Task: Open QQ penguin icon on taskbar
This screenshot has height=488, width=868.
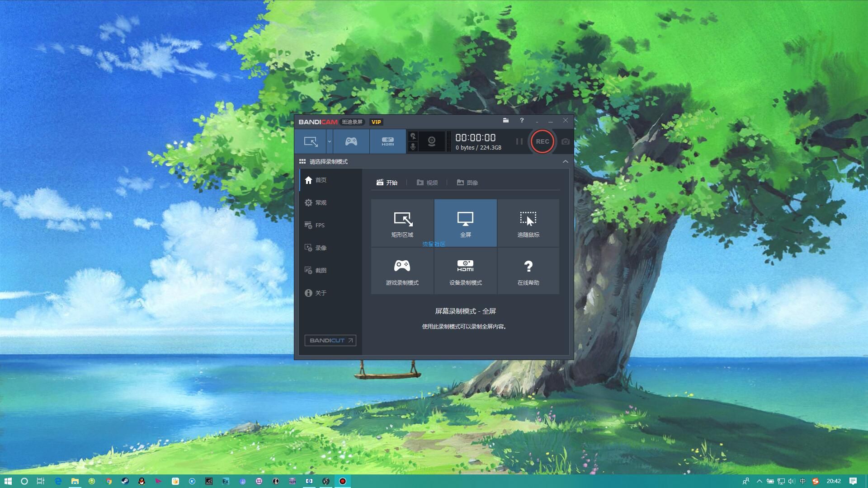Action: (142, 481)
